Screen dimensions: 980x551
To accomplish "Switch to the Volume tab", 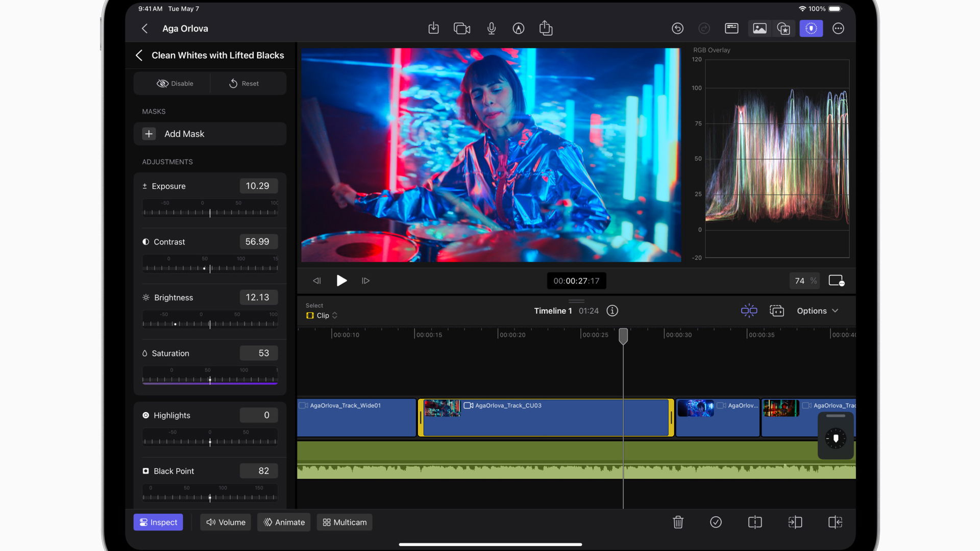I will [226, 522].
